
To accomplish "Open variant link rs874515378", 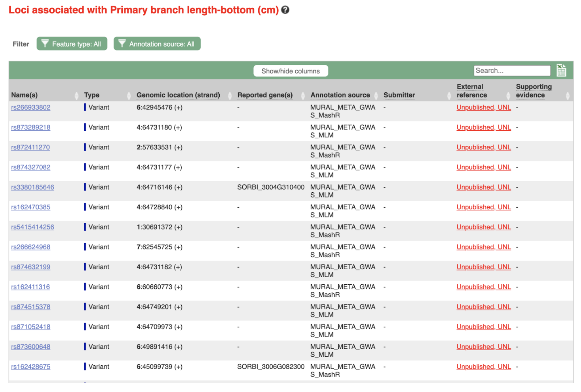I will [31, 307].
